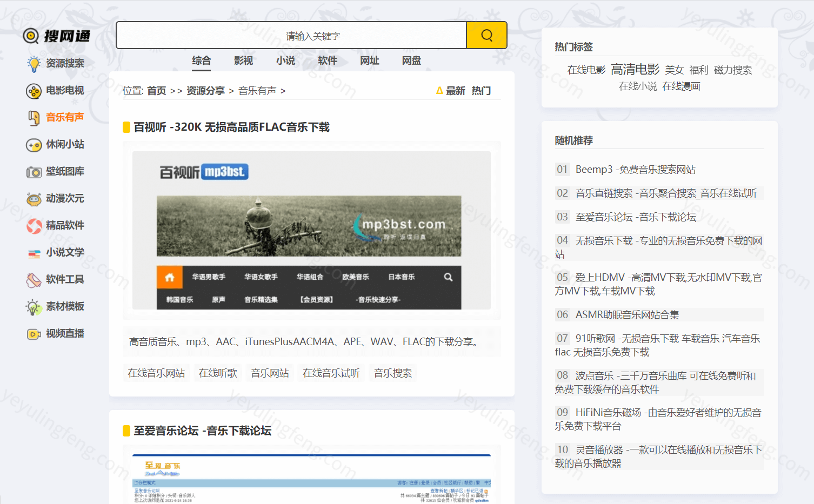Open the 软件 search tab

(328, 61)
